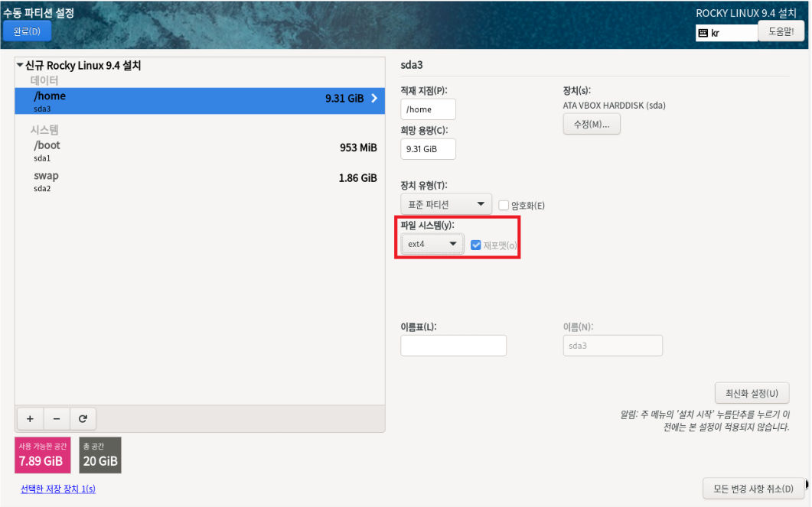Click the 이름(N) sda3 name field
The image size is (812, 507).
(612, 346)
